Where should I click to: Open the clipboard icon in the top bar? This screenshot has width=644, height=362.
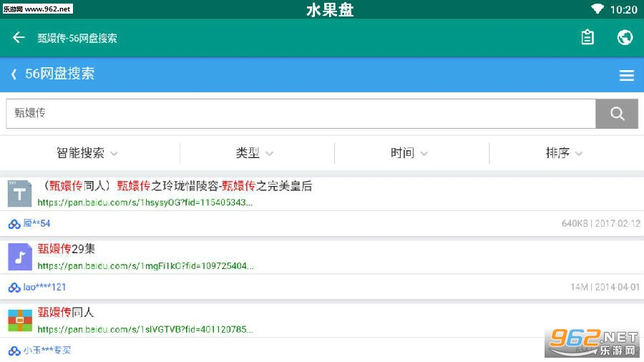(x=587, y=37)
